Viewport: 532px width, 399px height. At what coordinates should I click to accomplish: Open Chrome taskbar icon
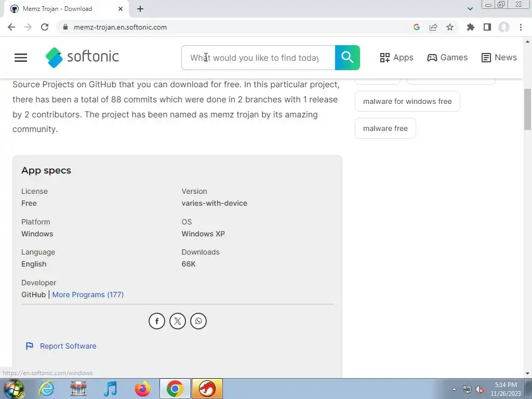click(175, 389)
